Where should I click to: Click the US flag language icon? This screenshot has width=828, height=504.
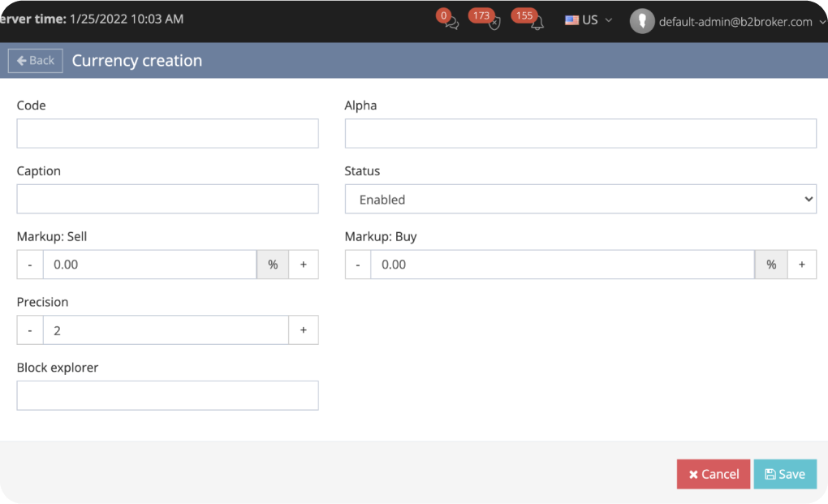pos(572,20)
